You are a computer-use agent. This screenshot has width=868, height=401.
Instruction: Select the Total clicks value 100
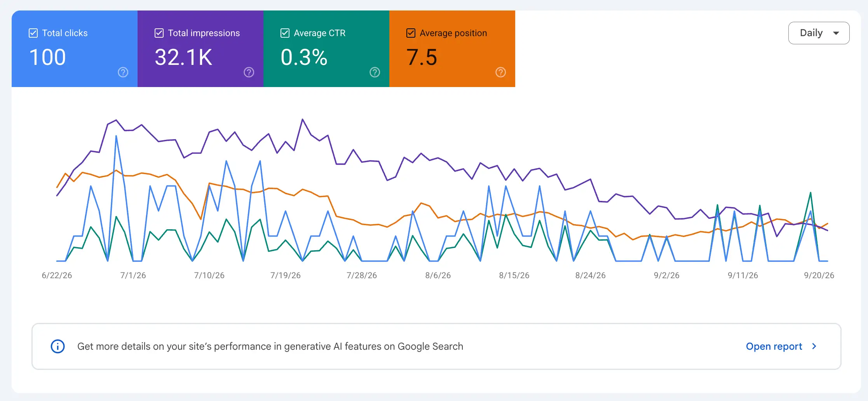click(47, 57)
